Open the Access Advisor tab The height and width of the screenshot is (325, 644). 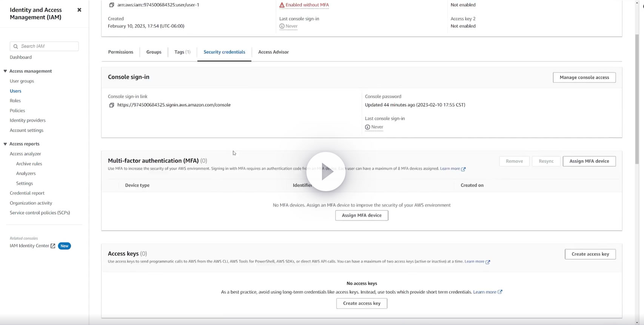tap(273, 52)
